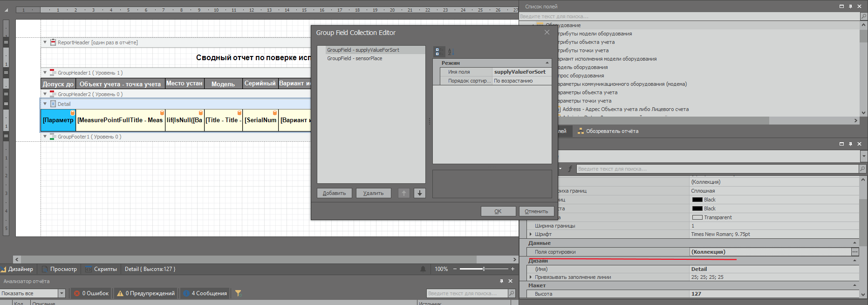Switch property grid to categorized view
Screen dimensions: 868x305
tap(437, 52)
